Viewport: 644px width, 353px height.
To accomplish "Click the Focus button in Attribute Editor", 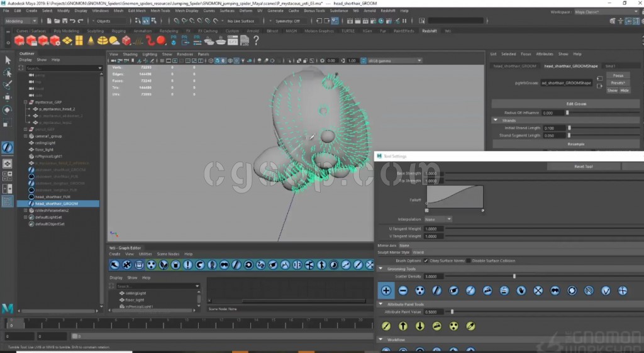I will (618, 76).
